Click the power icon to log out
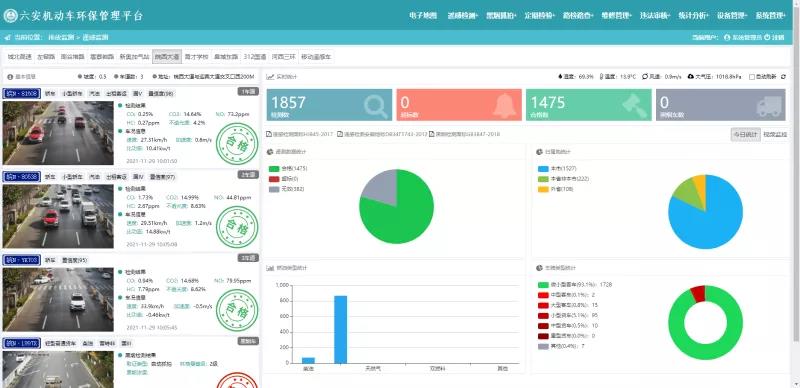This screenshot has height=388, width=800. click(767, 37)
